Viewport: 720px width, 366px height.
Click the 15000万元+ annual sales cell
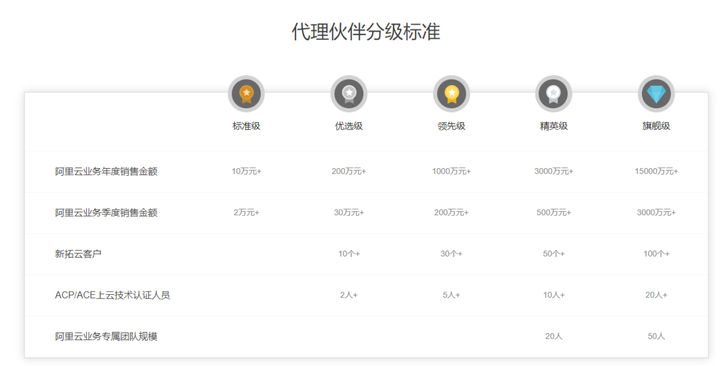point(656,171)
